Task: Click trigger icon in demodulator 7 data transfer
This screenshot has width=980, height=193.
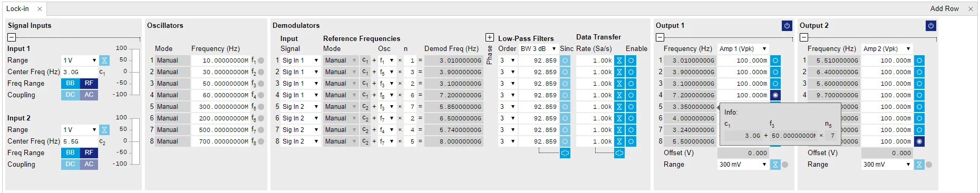Action: (619, 130)
